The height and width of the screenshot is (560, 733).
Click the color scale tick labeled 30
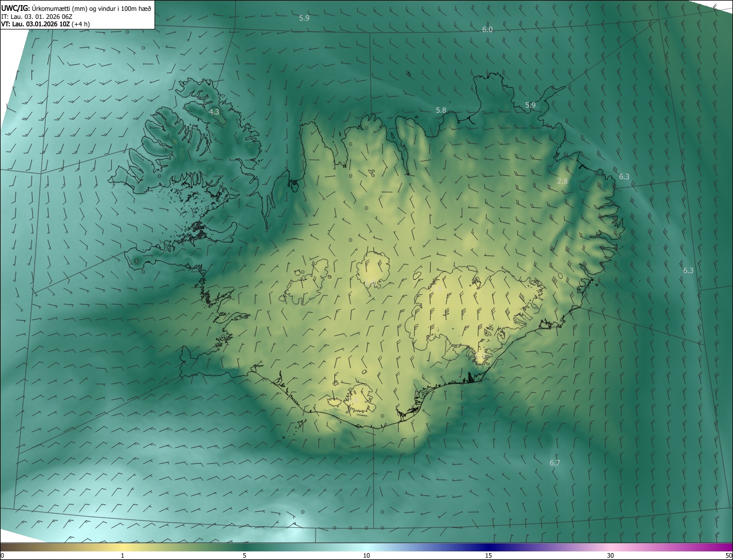tap(610, 555)
